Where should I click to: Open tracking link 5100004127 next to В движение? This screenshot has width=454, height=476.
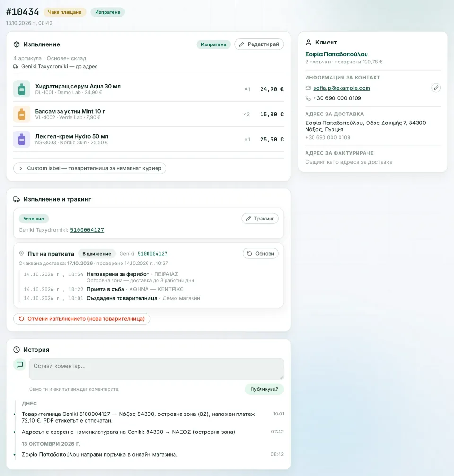point(152,254)
